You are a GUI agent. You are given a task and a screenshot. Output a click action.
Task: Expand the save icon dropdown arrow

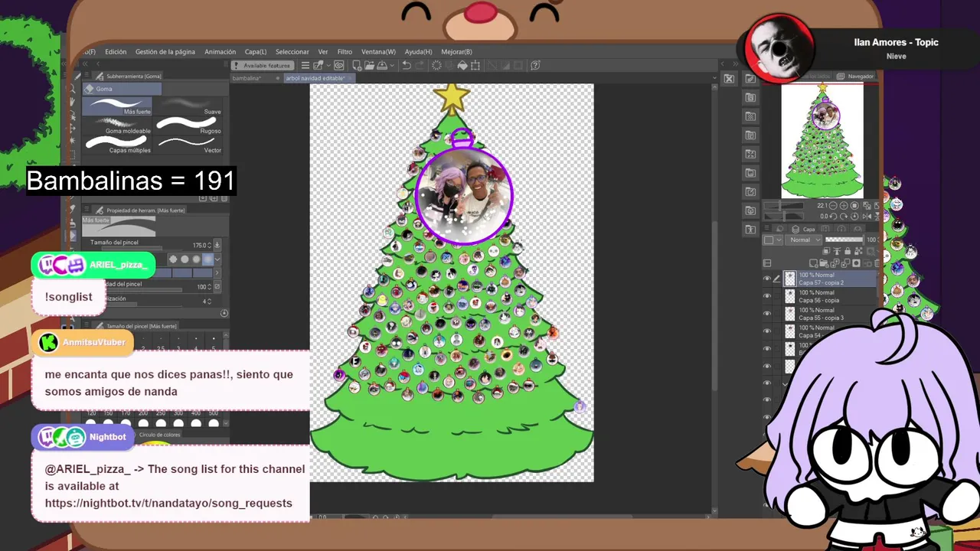392,66
